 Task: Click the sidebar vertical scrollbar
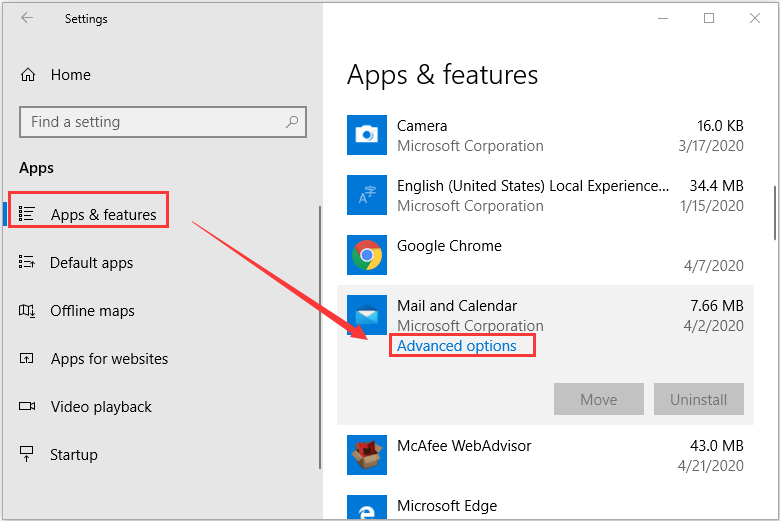[x=319, y=337]
